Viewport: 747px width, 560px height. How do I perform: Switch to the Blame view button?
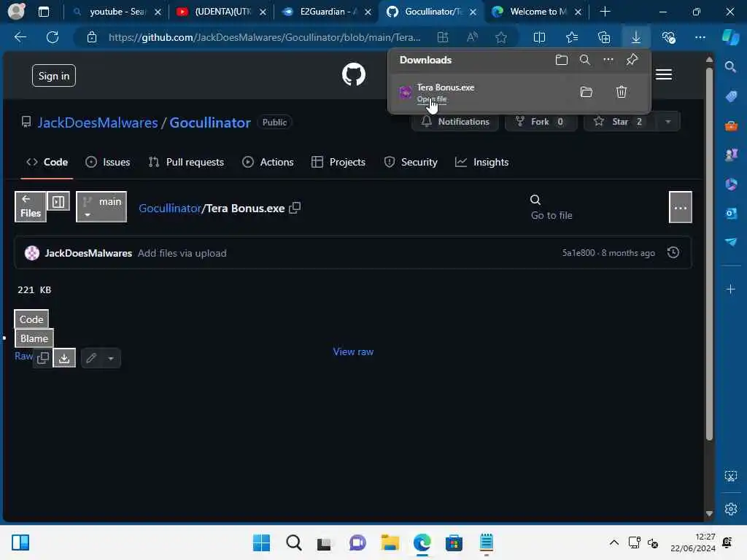click(34, 338)
